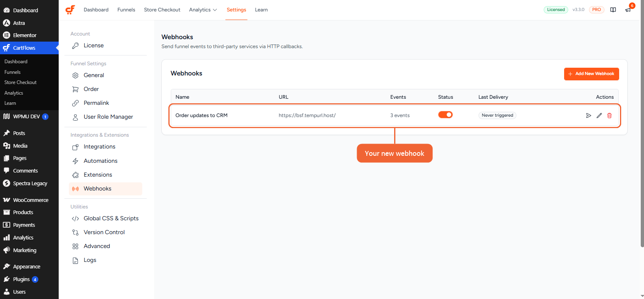Click the Logs document icon
This screenshot has width=644, height=299.
coord(75,260)
